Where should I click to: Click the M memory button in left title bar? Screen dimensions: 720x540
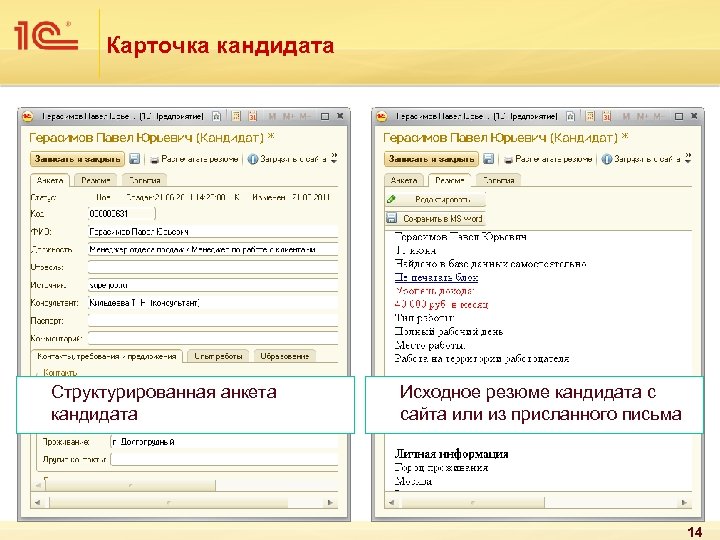272,116
